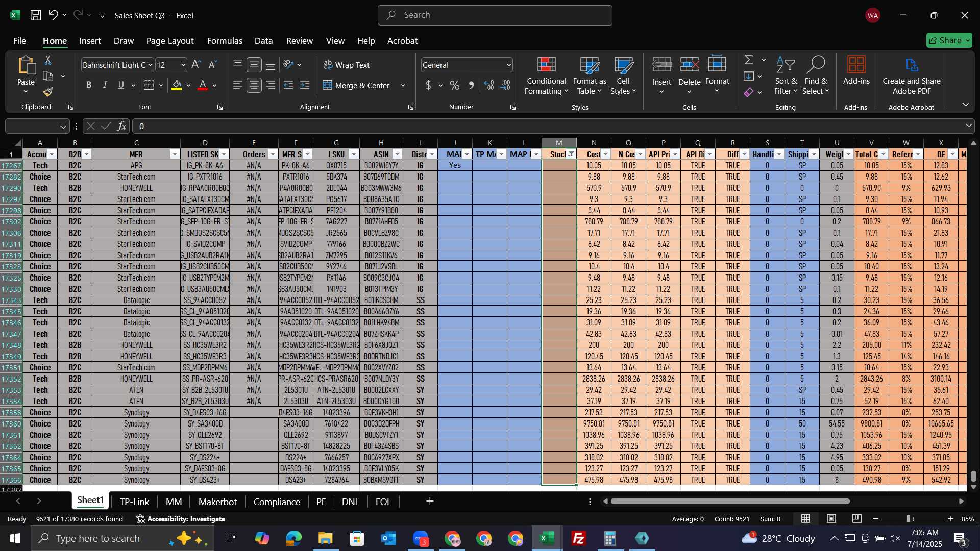980x551 pixels.
Task: Click Create and Share Adobe PDF
Action: (x=912, y=76)
